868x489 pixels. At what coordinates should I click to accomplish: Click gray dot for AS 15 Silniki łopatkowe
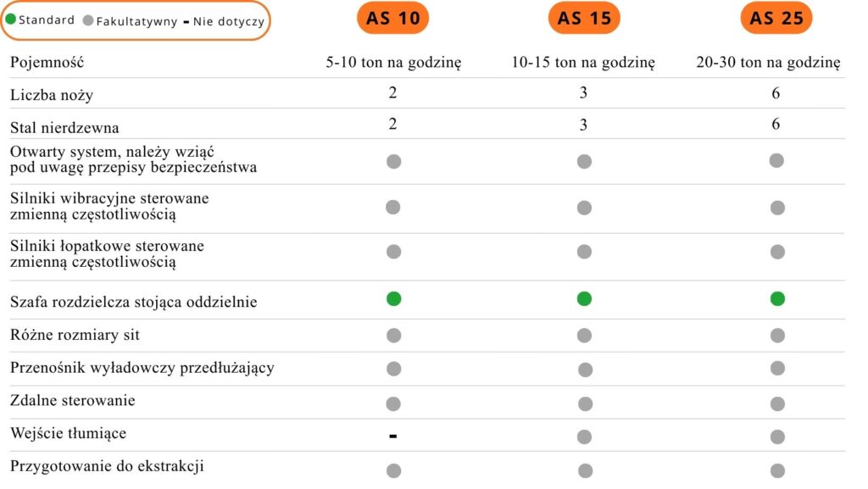(584, 252)
